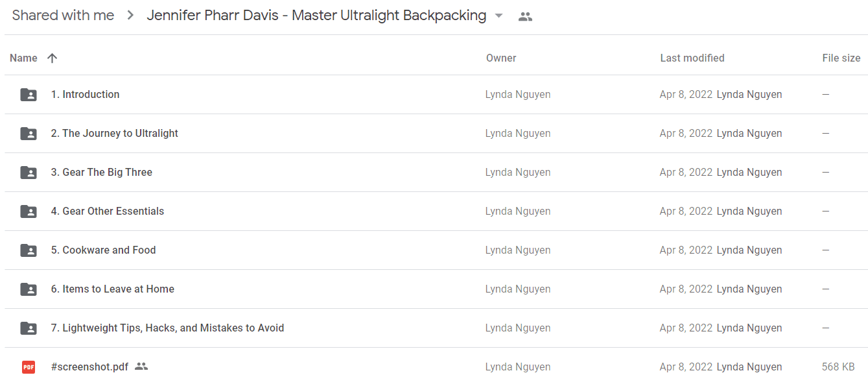
Task: Click shared people icon beside #screenshot.pdf
Action: [x=141, y=367]
